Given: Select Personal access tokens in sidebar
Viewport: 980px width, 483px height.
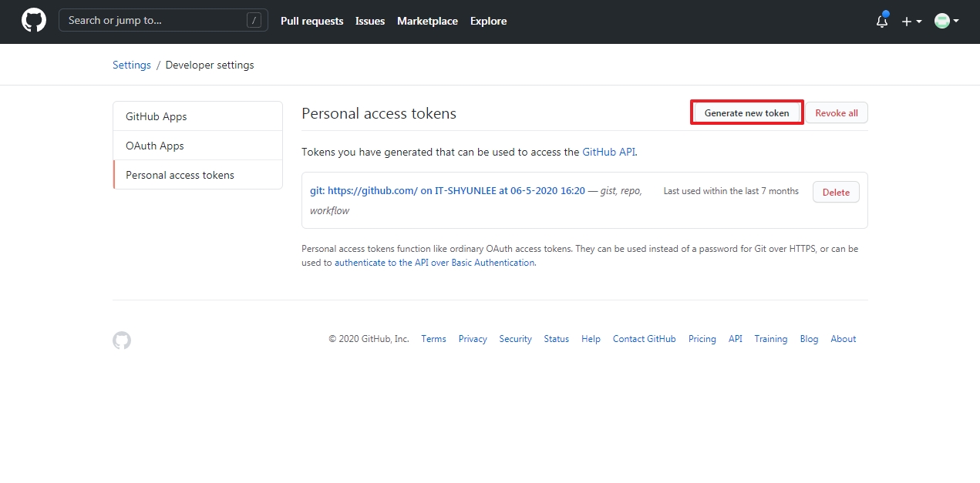Looking at the screenshot, I should [x=197, y=175].
